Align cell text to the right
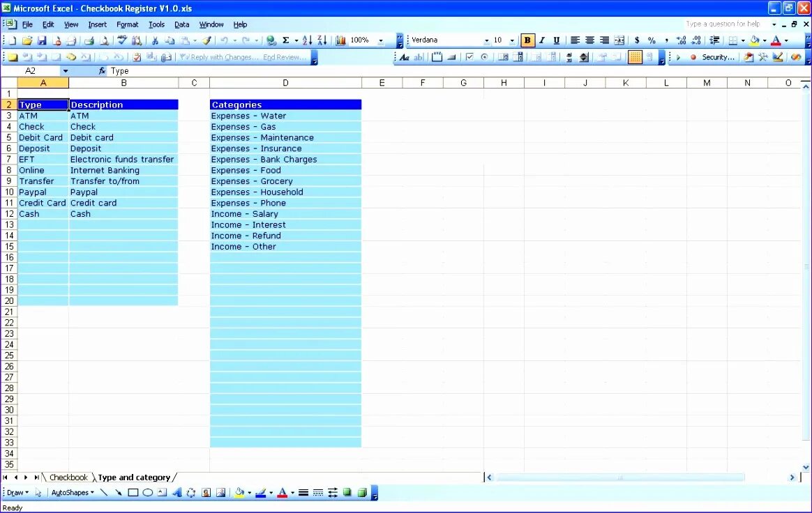The image size is (812, 513). point(604,40)
